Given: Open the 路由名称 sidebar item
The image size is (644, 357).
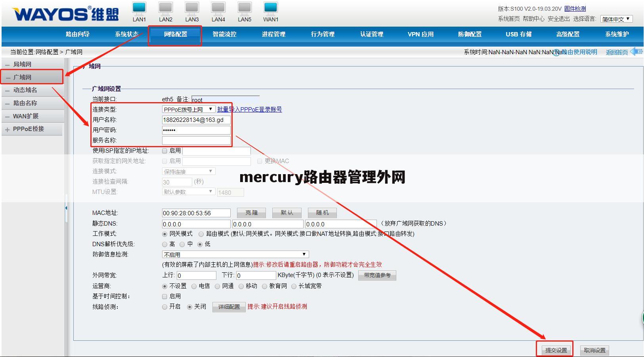Looking at the screenshot, I should (x=32, y=103).
